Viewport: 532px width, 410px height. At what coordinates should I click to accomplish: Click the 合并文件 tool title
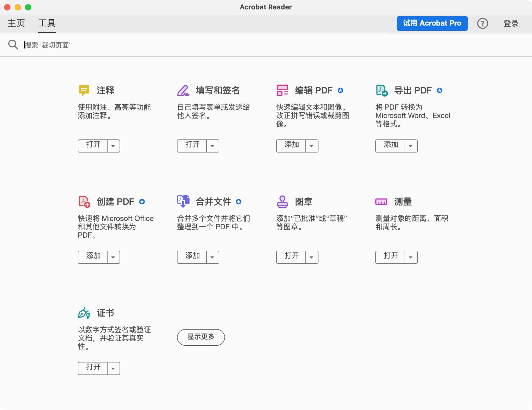tap(214, 202)
